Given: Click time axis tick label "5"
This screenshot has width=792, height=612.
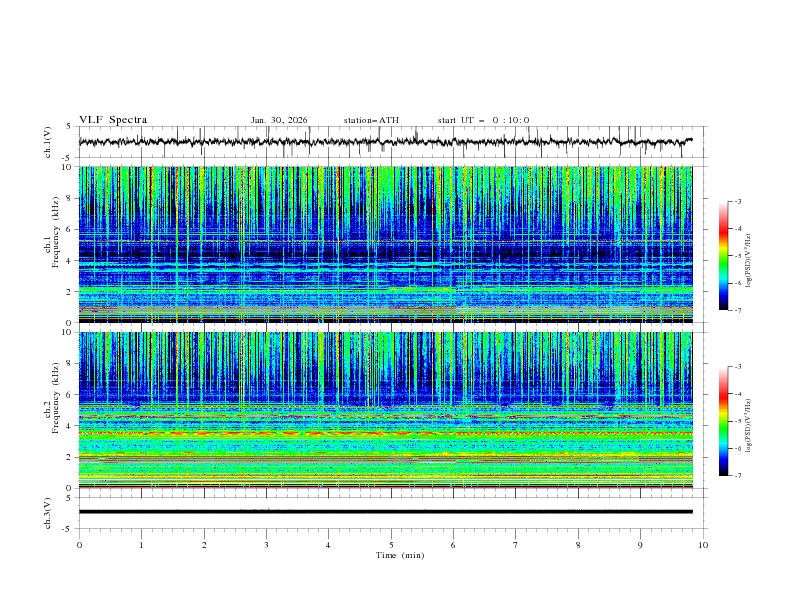Looking at the screenshot, I should [x=391, y=545].
